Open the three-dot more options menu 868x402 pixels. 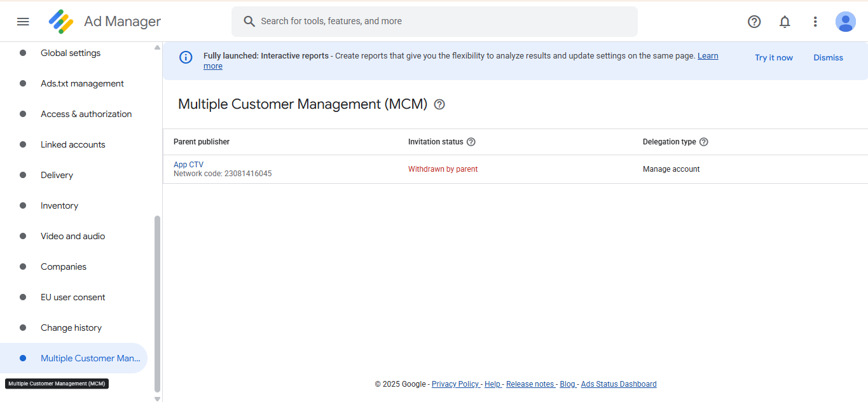[815, 22]
